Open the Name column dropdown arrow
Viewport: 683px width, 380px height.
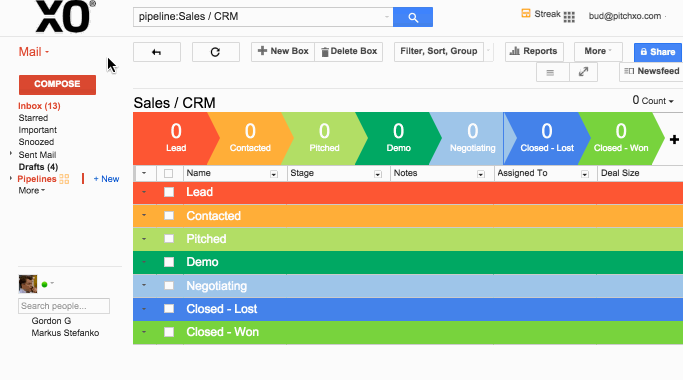tap(274, 174)
